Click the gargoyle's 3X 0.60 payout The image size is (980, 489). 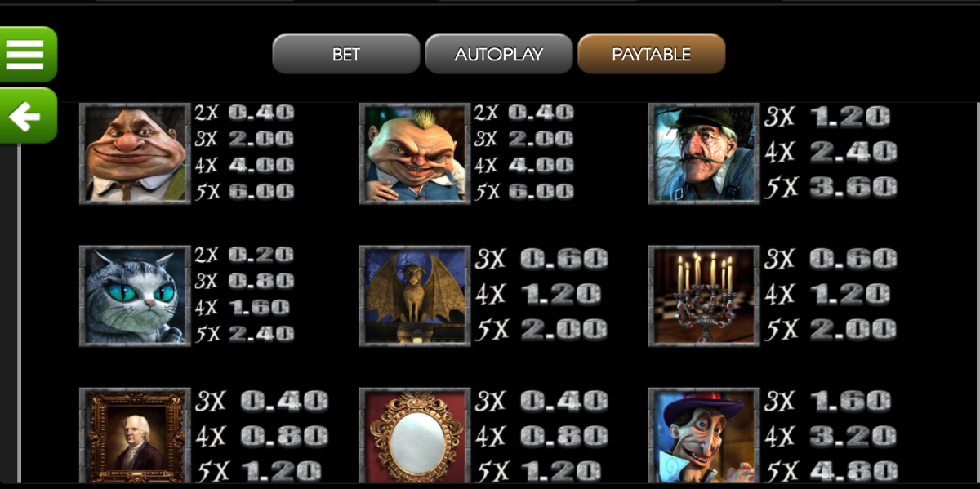[x=542, y=260]
